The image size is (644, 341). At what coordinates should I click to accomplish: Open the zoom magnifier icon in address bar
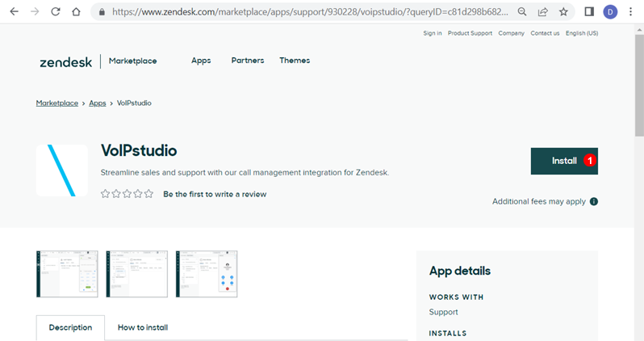tap(522, 12)
